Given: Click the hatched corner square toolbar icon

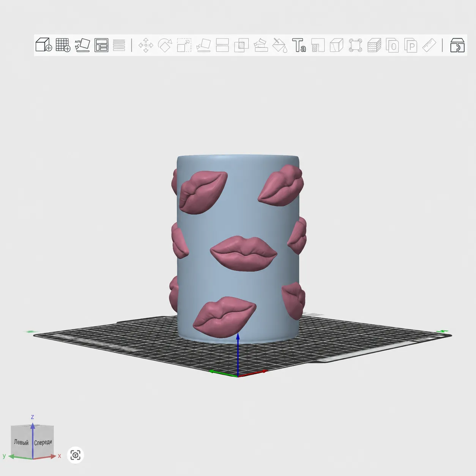Looking at the screenshot, I should tap(318, 45).
